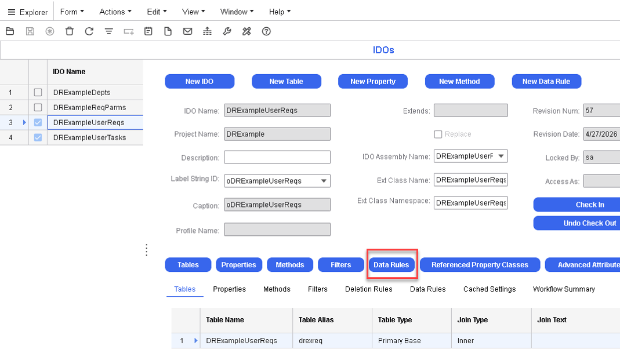Click the drexreq table alias cell

(x=332, y=341)
